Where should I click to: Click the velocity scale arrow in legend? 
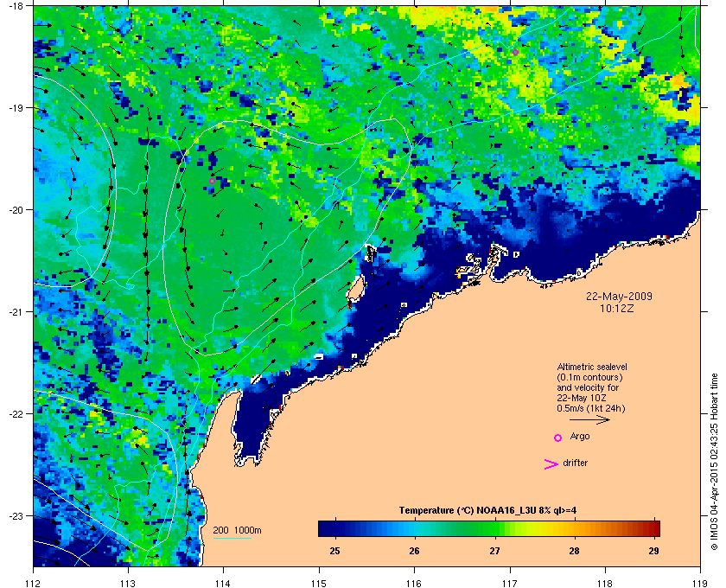(x=589, y=420)
